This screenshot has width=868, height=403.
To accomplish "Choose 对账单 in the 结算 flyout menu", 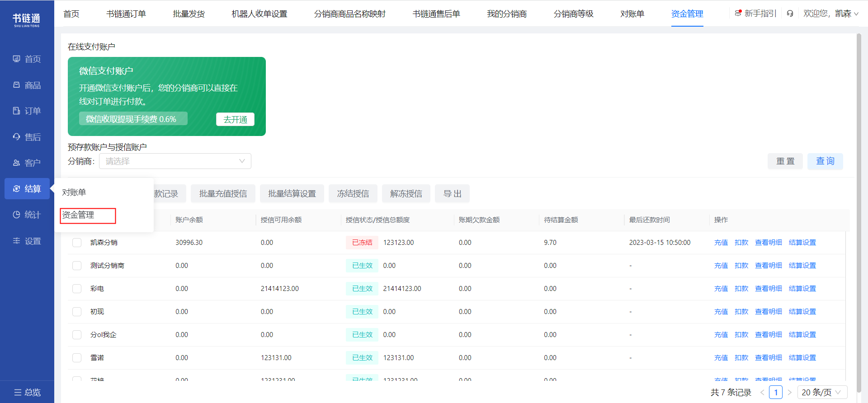I will pyautogui.click(x=74, y=192).
